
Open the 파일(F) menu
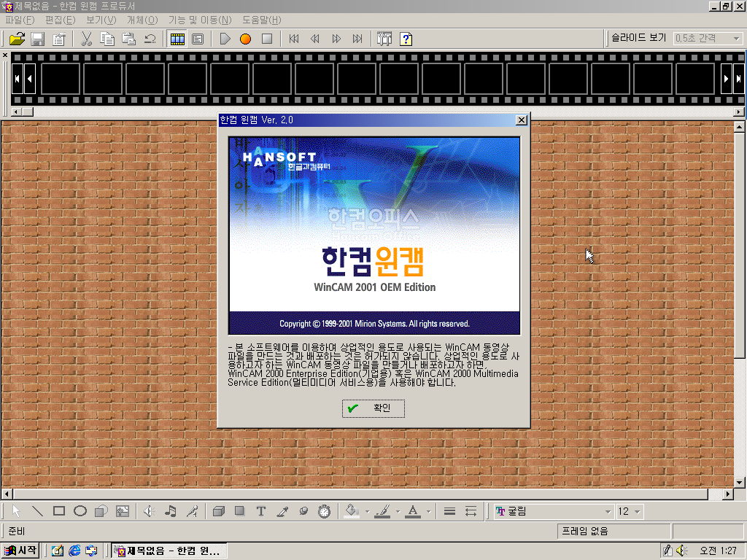coord(20,20)
